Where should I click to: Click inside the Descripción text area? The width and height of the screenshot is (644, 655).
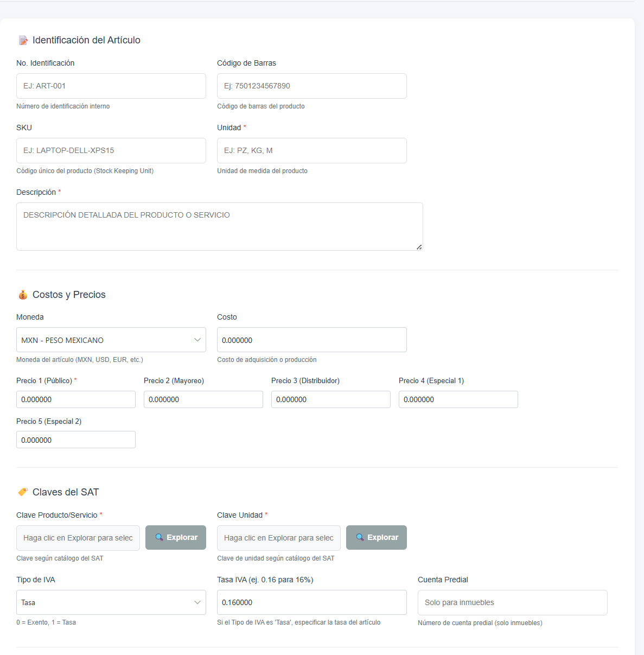[219, 226]
